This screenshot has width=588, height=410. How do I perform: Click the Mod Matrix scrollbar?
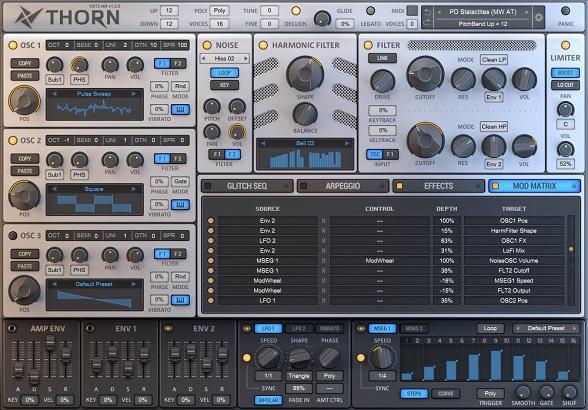click(x=571, y=260)
